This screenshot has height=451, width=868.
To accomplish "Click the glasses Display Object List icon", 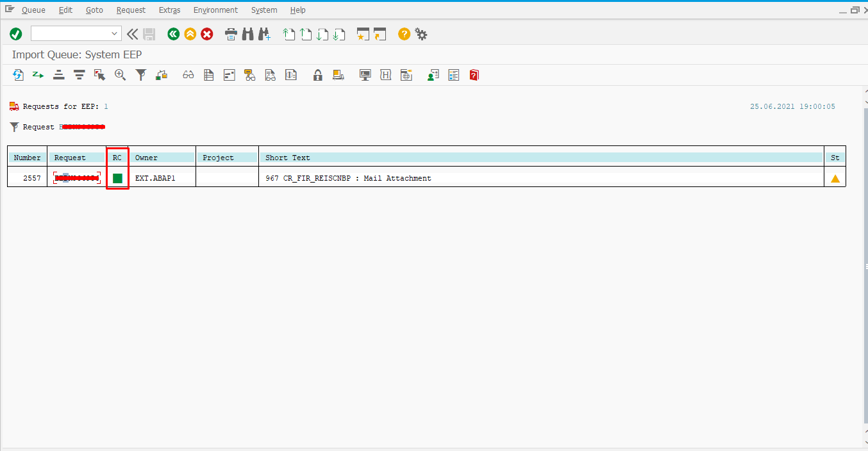I will point(188,75).
